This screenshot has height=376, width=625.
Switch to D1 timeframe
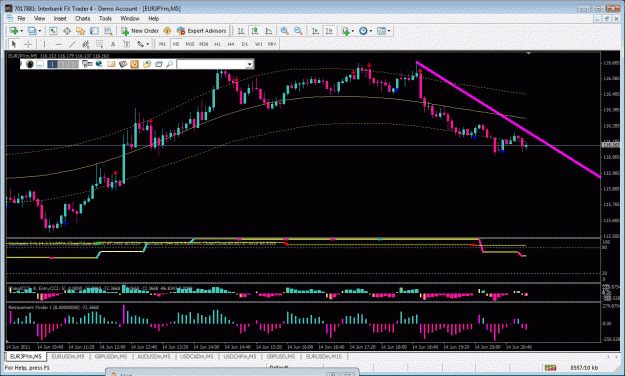coord(245,44)
